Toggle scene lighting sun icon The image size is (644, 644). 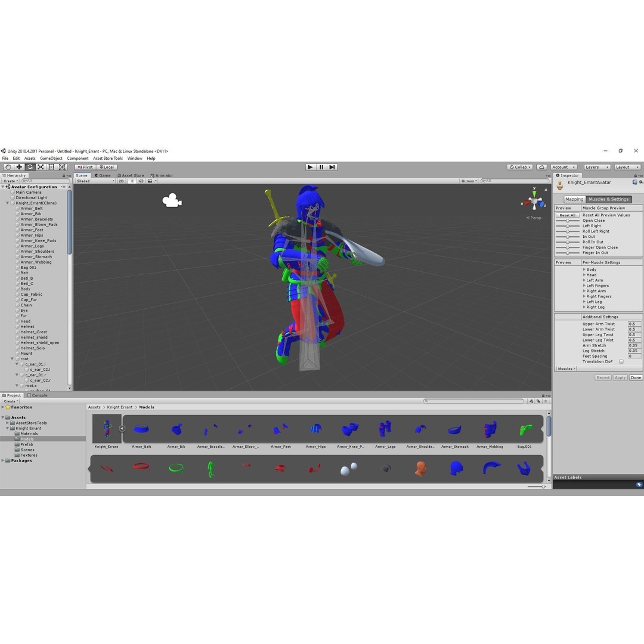pos(132,181)
